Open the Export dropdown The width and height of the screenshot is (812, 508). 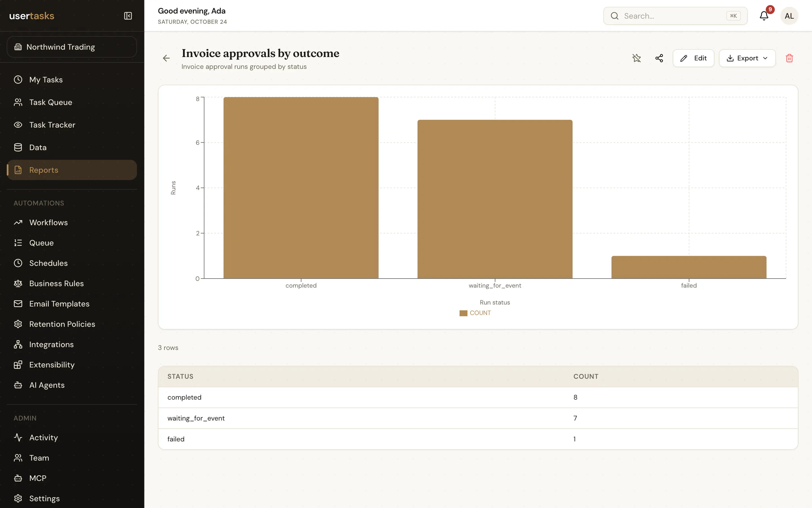point(747,58)
